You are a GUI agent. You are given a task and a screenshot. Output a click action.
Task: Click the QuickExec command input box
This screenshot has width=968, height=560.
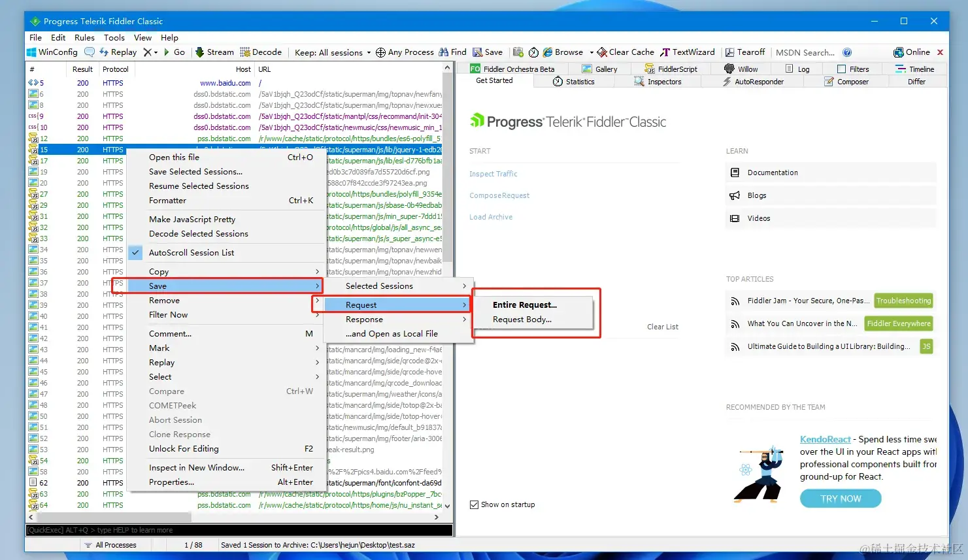[x=239, y=530]
